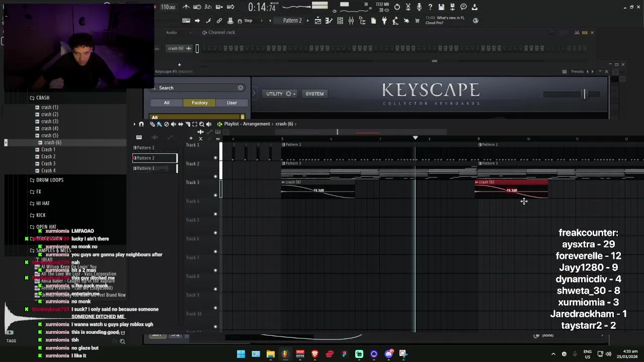The width and height of the screenshot is (644, 362).
Task: Open Keyscape UTILITY dropdown menu
Action: click(280, 94)
